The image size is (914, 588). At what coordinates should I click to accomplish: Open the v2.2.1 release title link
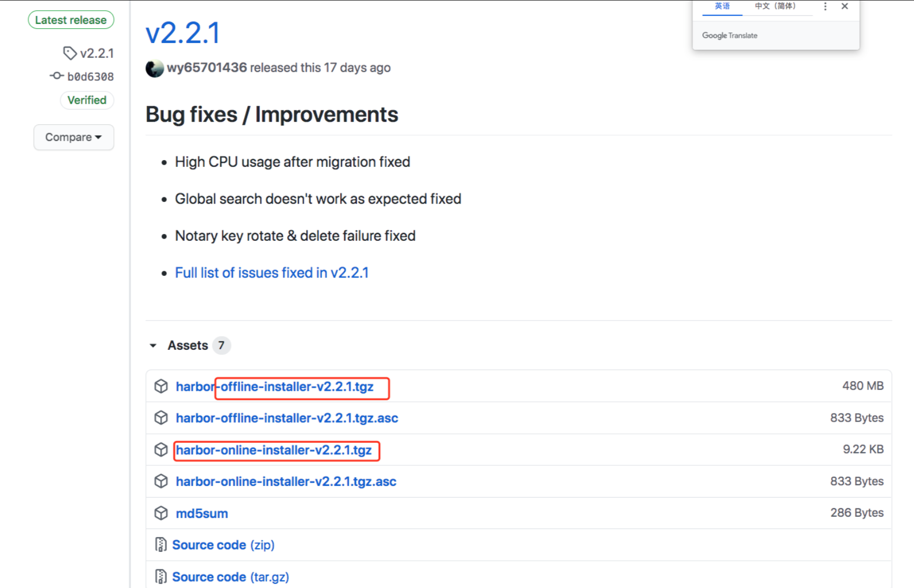pos(183,33)
